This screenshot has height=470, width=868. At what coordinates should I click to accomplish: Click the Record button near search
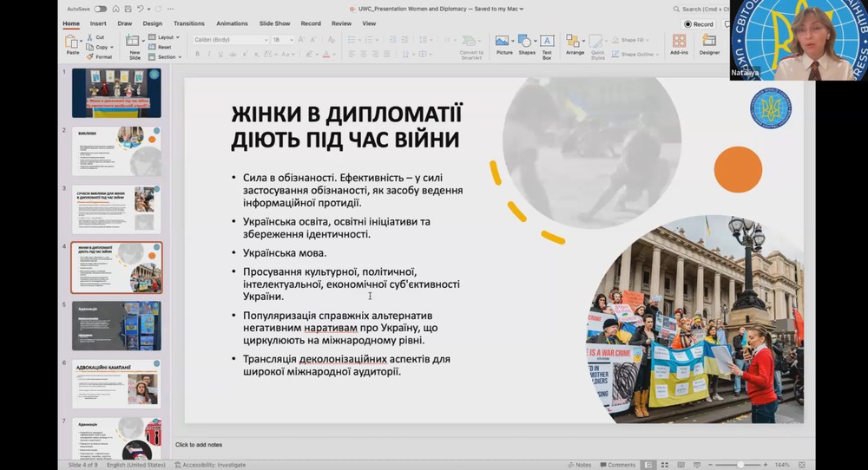699,24
